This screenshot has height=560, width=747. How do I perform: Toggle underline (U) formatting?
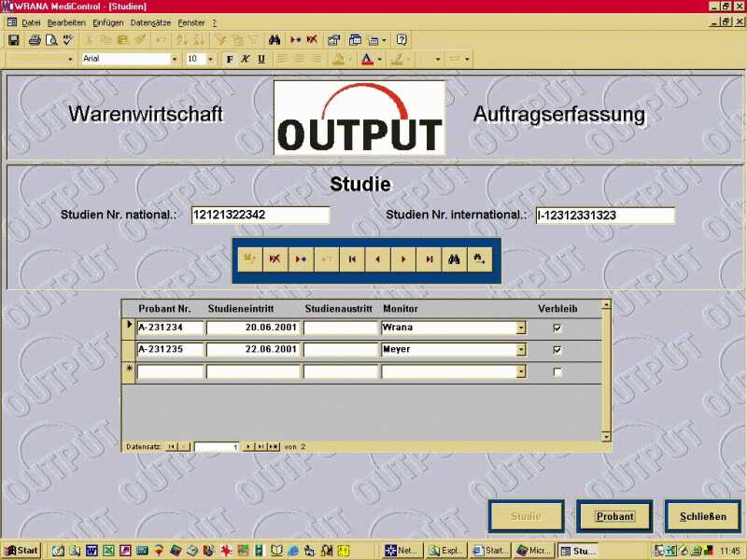[261, 59]
